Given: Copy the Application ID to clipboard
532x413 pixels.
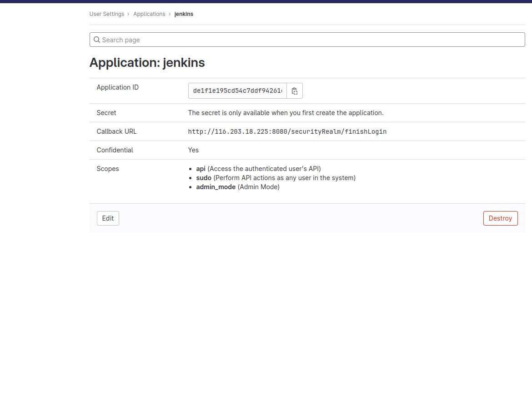Looking at the screenshot, I should tap(295, 91).
